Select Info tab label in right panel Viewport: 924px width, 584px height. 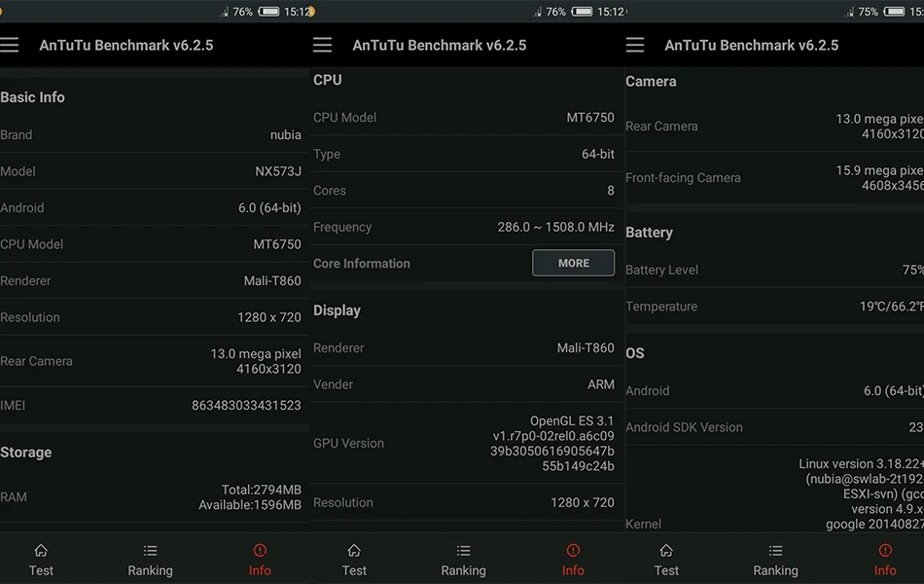885,570
